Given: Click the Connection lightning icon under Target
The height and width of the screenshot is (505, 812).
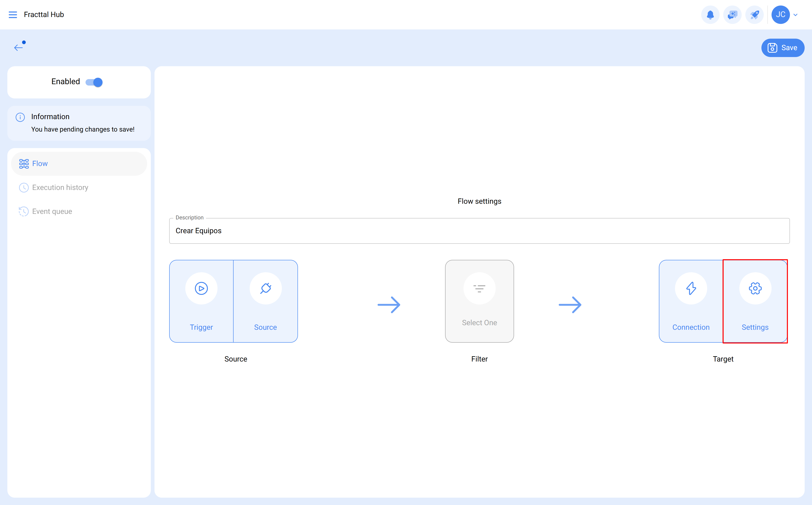Looking at the screenshot, I should click(691, 288).
